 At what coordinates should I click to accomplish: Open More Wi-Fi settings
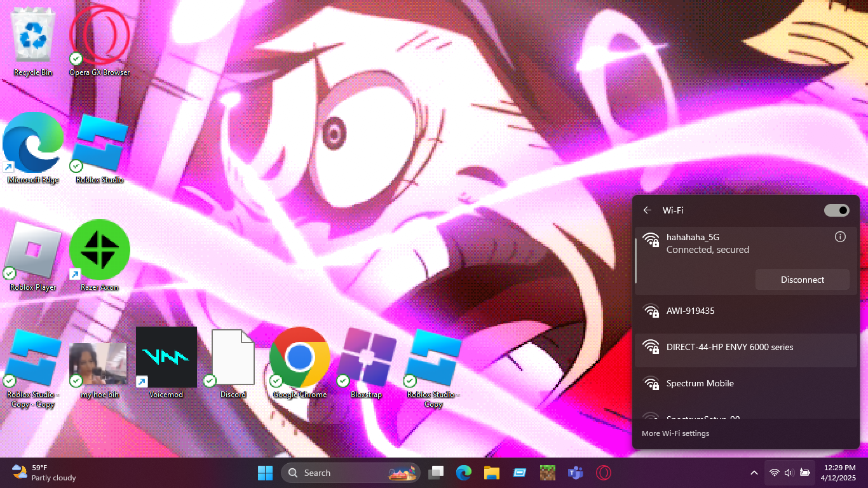coord(675,433)
